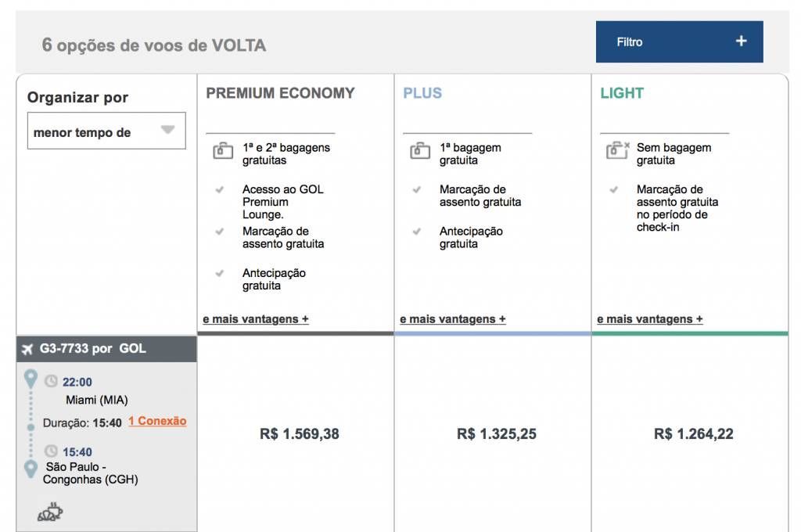Image resolution: width=801 pixels, height=532 pixels.
Task: Choose the R$ 1.264,22 Light fare
Action: click(x=693, y=434)
